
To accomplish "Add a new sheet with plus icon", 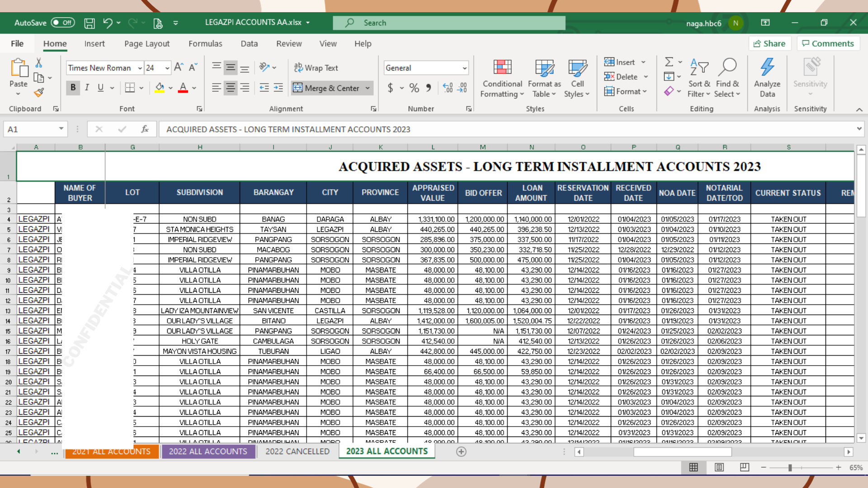I will 461,451.
